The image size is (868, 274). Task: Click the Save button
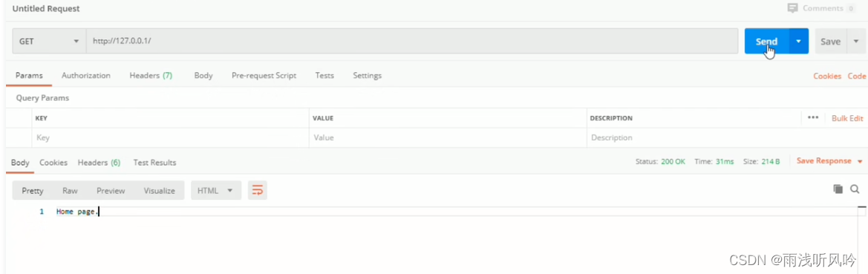click(830, 42)
